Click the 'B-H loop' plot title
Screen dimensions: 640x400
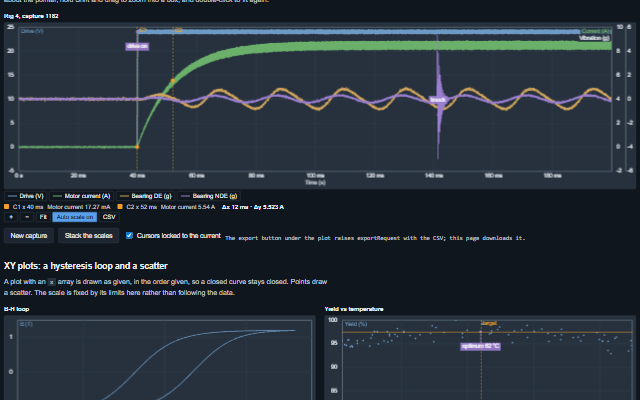coord(16,309)
